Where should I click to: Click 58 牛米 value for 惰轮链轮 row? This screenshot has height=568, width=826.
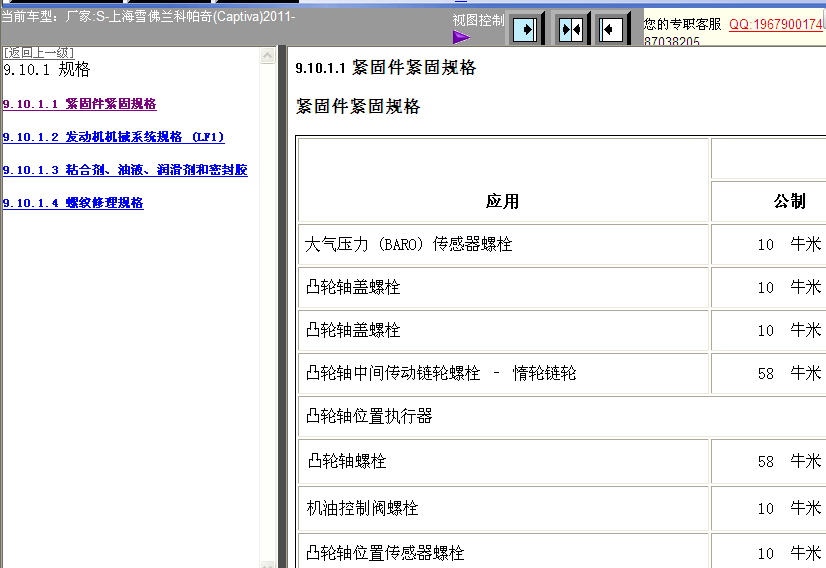click(789, 373)
